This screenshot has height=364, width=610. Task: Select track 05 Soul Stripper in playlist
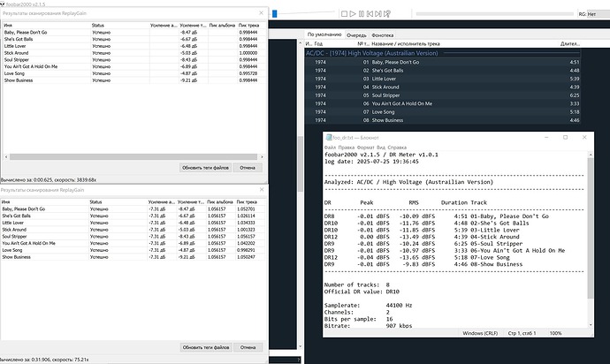443,95
